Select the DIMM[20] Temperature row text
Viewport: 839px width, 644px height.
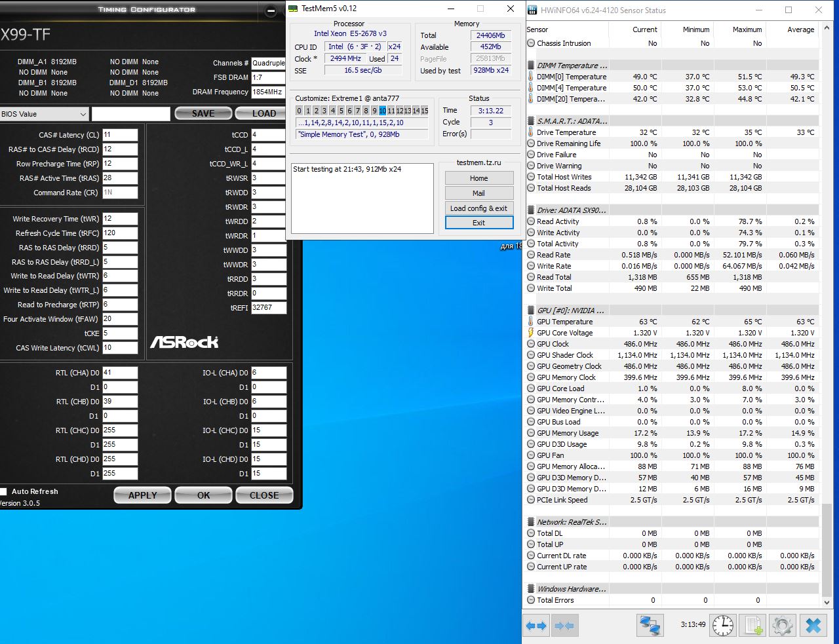571,99
